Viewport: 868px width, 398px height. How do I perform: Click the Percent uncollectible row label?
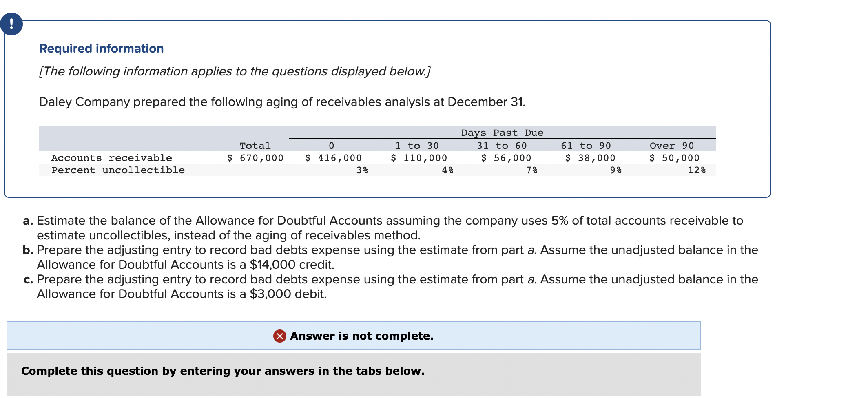coord(118,170)
